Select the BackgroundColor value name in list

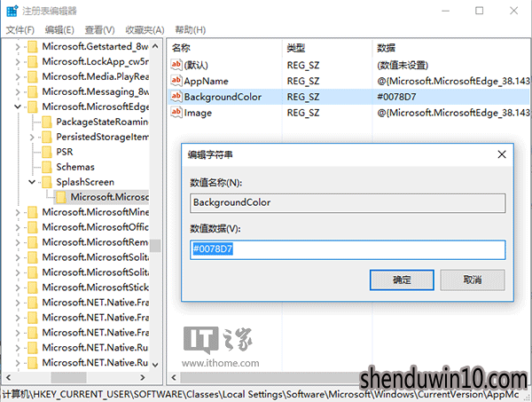(223, 97)
